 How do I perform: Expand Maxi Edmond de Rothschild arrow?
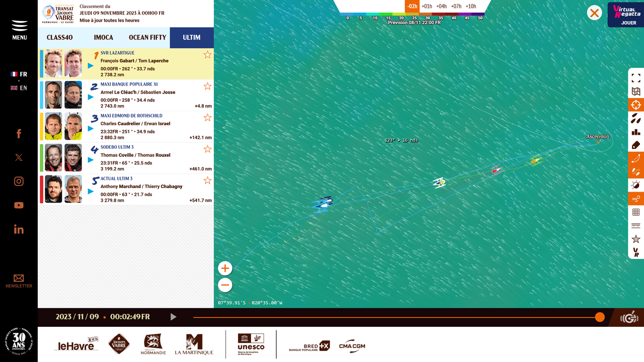(91, 128)
